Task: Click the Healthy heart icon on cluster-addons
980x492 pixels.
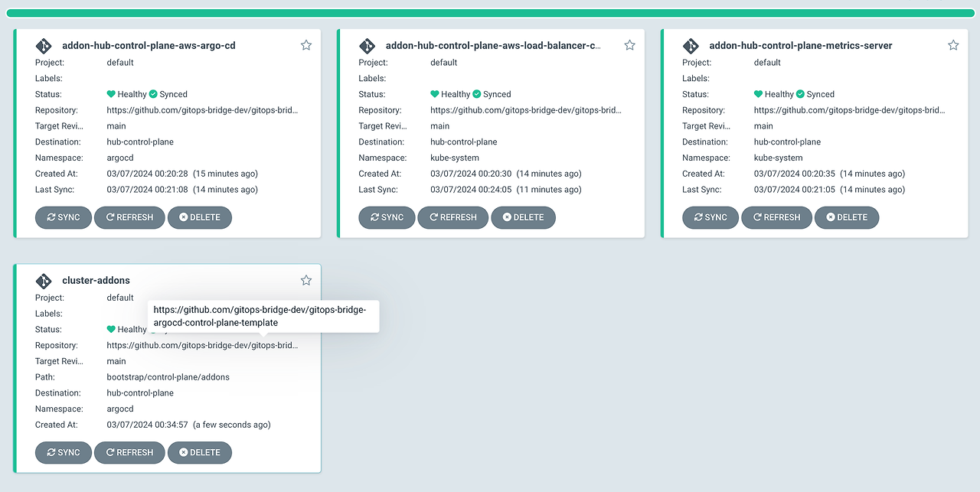Action: click(x=111, y=329)
